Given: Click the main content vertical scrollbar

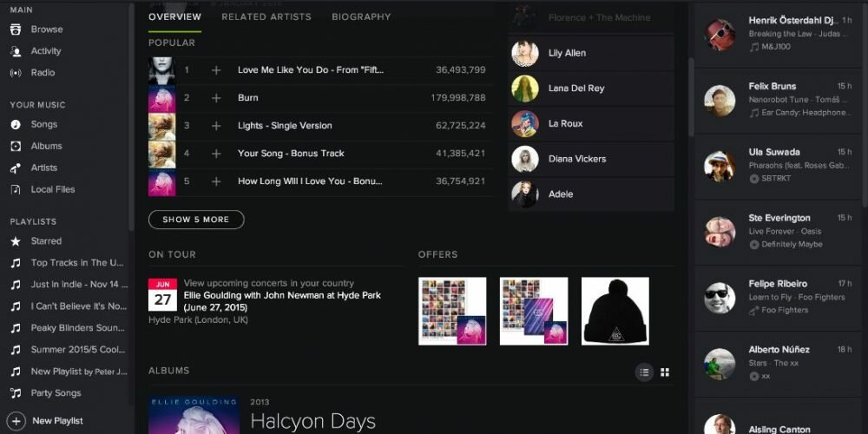Looking at the screenshot, I should click(691, 97).
